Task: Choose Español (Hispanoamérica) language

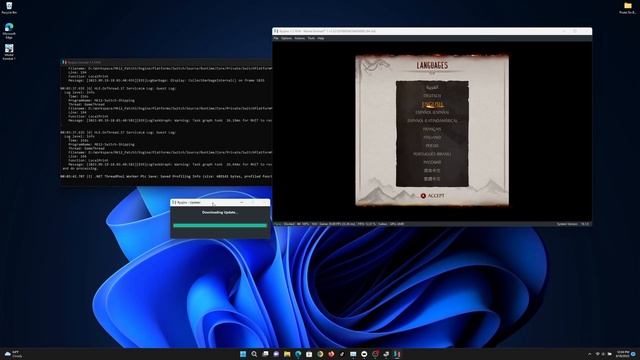Action: pos(432,121)
